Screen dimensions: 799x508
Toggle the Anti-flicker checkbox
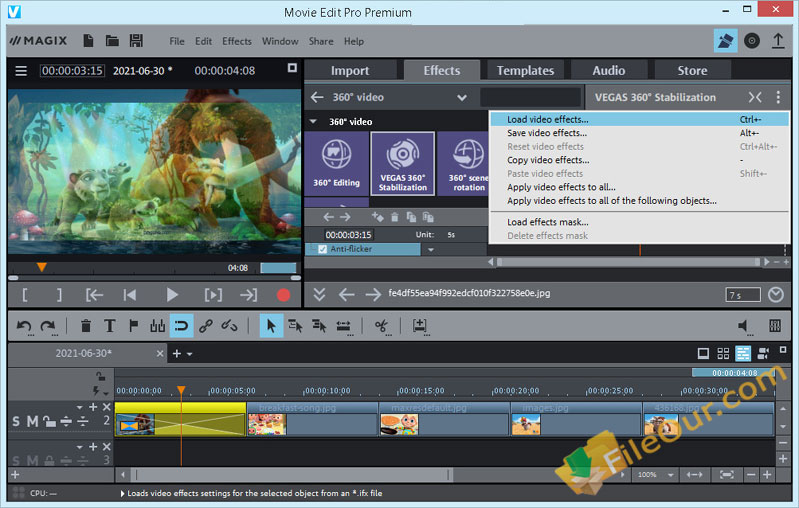pos(323,249)
